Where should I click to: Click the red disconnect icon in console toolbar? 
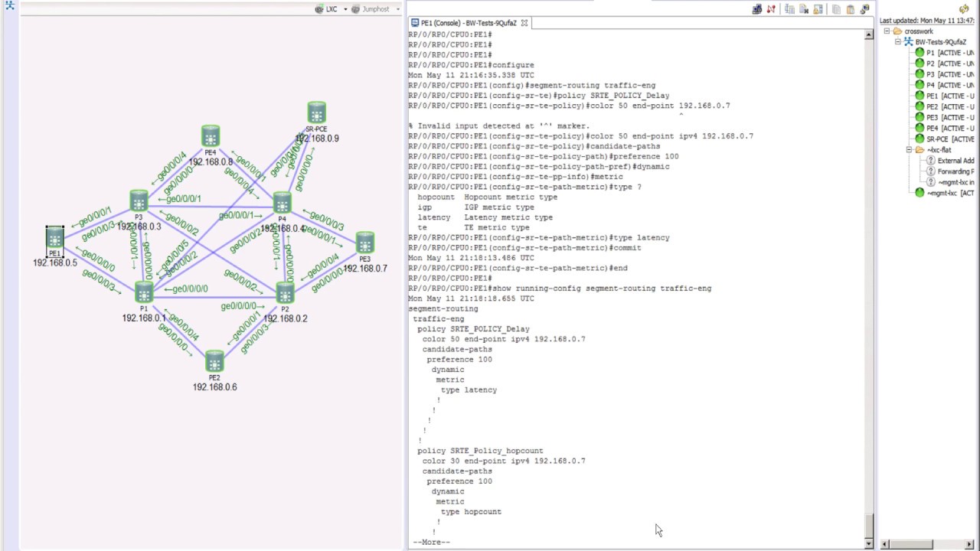pyautogui.click(x=771, y=9)
